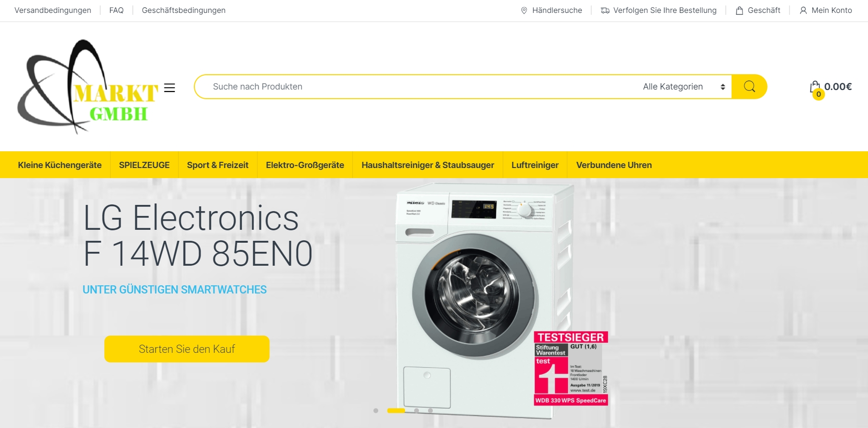Open the shopping cart bag icon

pos(815,87)
